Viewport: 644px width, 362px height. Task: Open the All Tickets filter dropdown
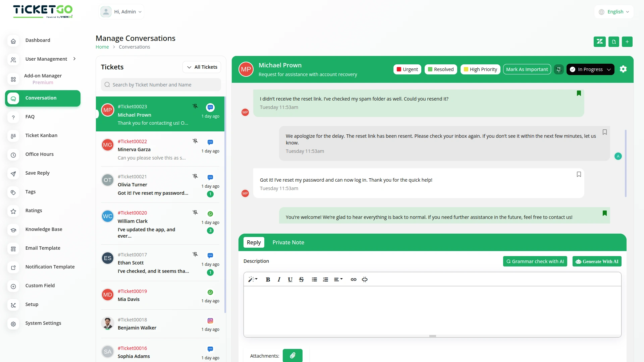(x=202, y=67)
